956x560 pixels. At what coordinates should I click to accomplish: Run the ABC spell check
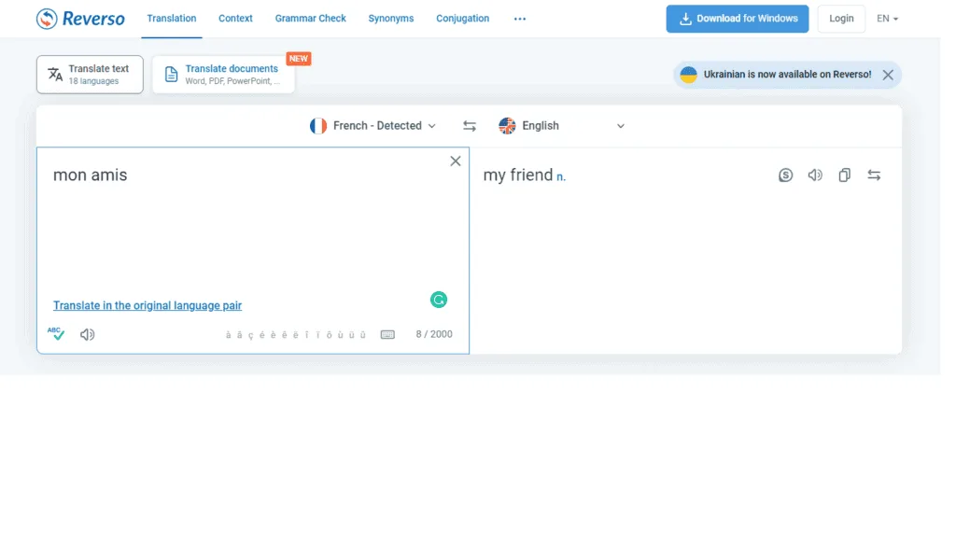click(56, 334)
